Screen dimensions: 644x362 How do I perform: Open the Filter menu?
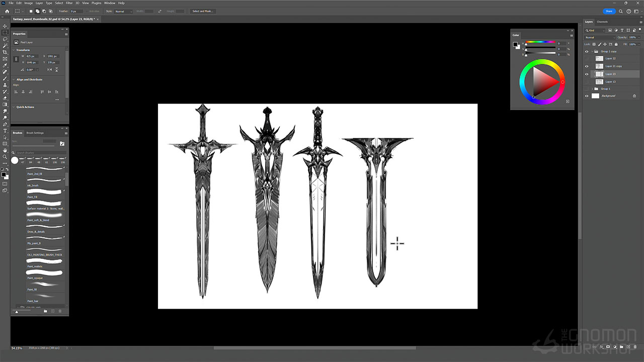coord(69,3)
